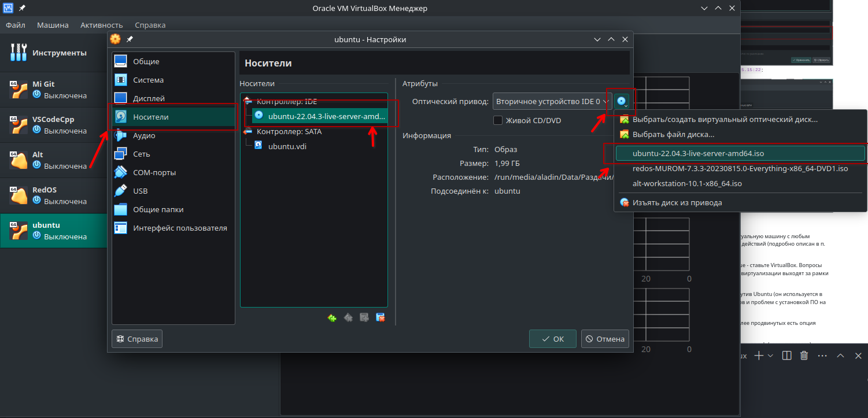Click the optical disk chooser icon

pos(622,102)
